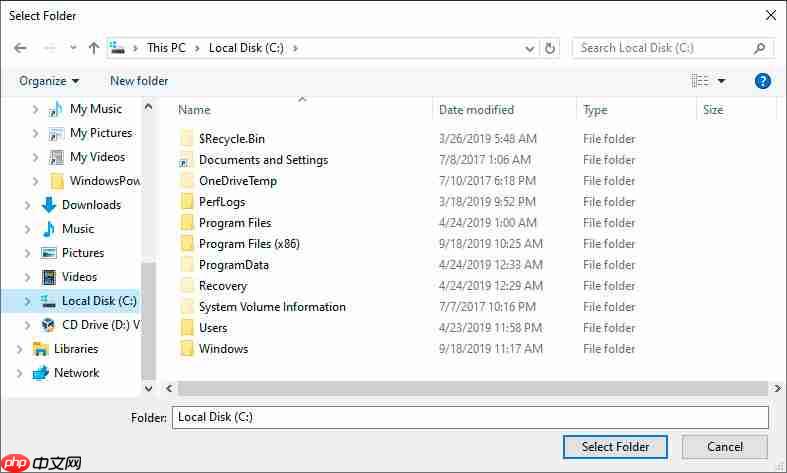Click the Select Folder button
Viewport: 787px width, 473px height.
[x=615, y=447]
